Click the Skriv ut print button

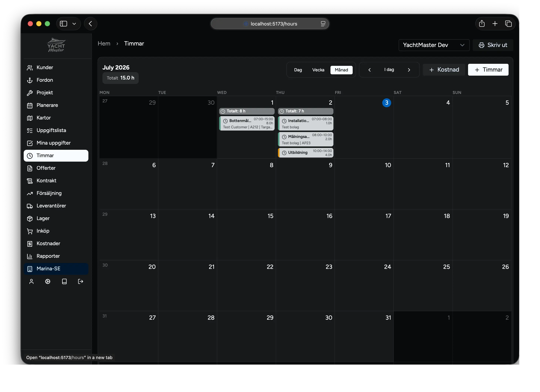tap(493, 45)
